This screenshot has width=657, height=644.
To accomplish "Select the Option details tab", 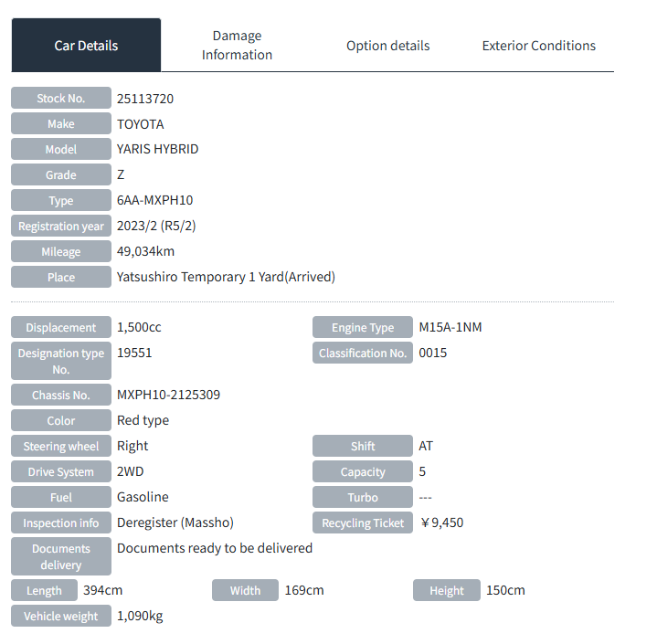I will (387, 46).
